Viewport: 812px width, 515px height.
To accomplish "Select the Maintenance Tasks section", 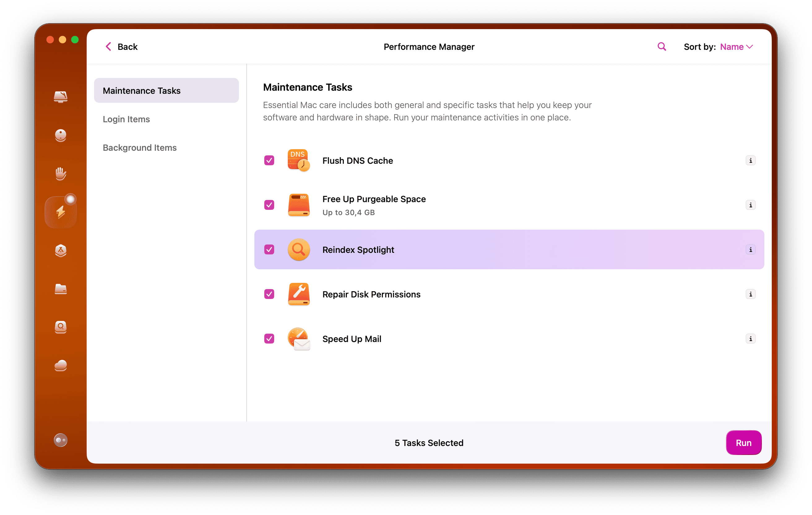I will pyautogui.click(x=142, y=90).
